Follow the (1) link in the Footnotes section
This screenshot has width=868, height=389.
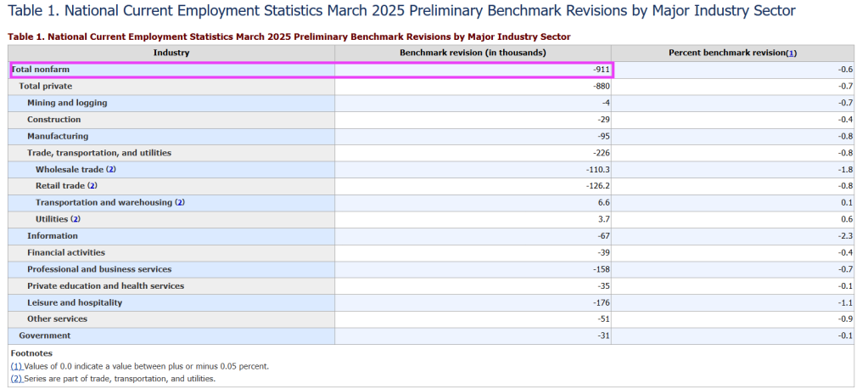coord(17,366)
